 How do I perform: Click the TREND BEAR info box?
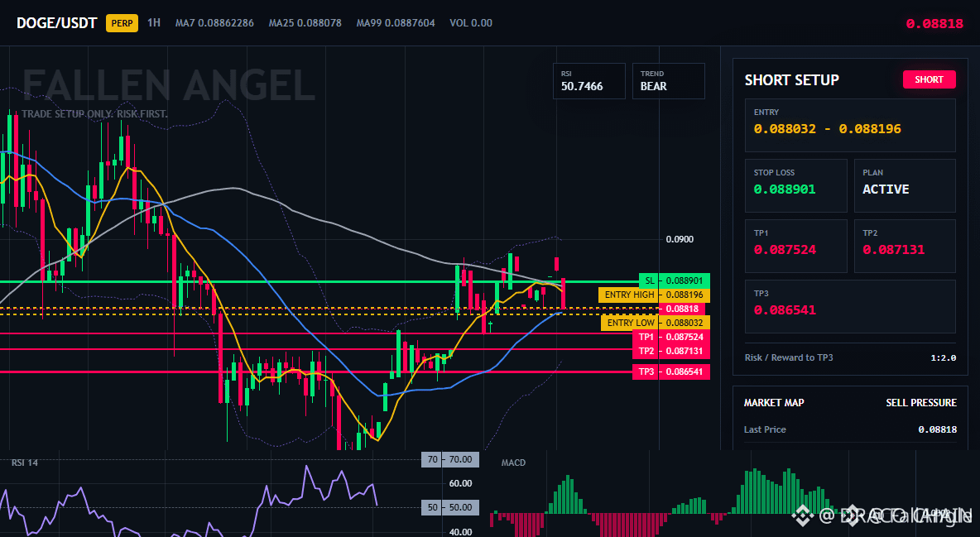(668, 80)
